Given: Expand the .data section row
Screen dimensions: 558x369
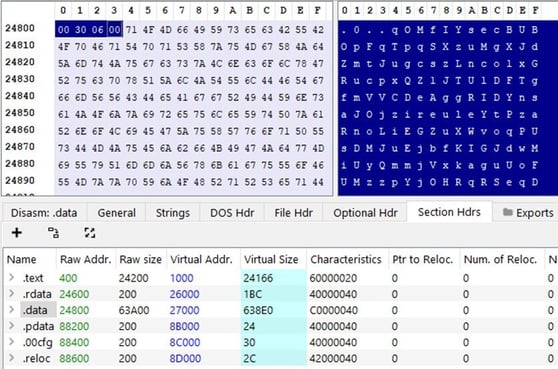Looking at the screenshot, I should point(11,310).
